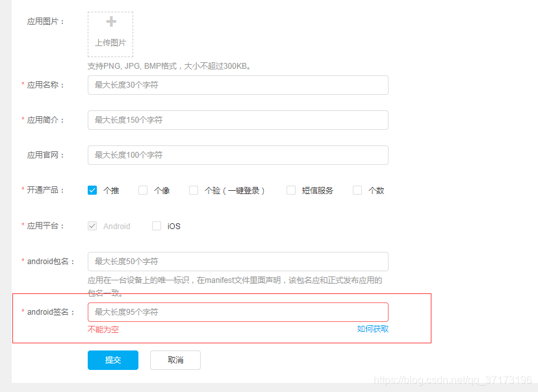Open the 如何获取 help link
Screen dimensions: 538x392
pos(372,329)
